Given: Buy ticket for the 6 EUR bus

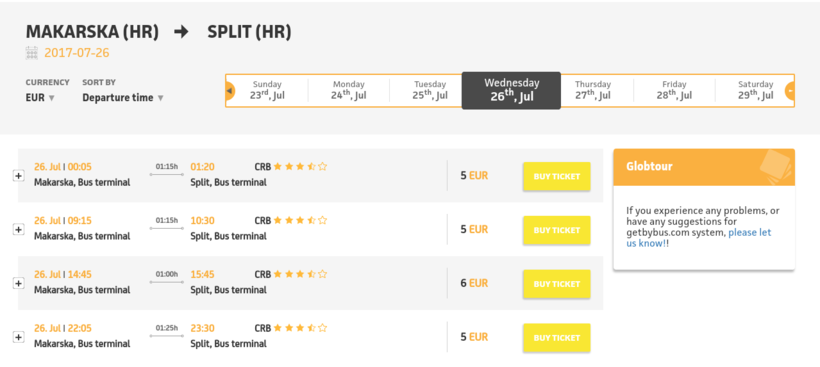Looking at the screenshot, I should 556,284.
